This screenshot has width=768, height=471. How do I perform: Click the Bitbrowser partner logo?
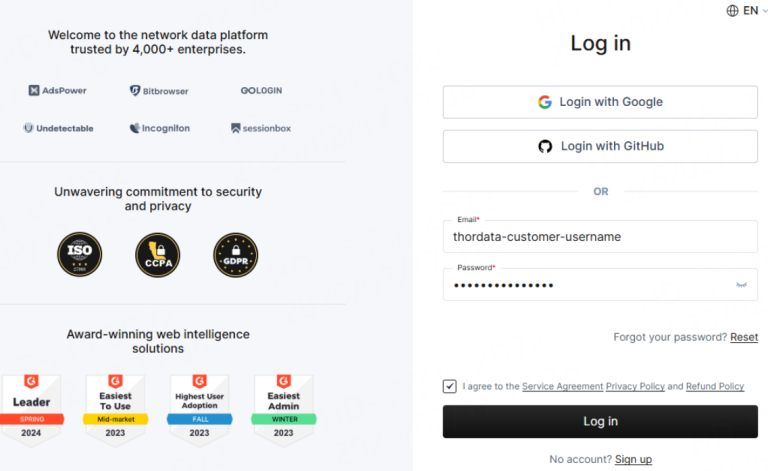tap(159, 91)
